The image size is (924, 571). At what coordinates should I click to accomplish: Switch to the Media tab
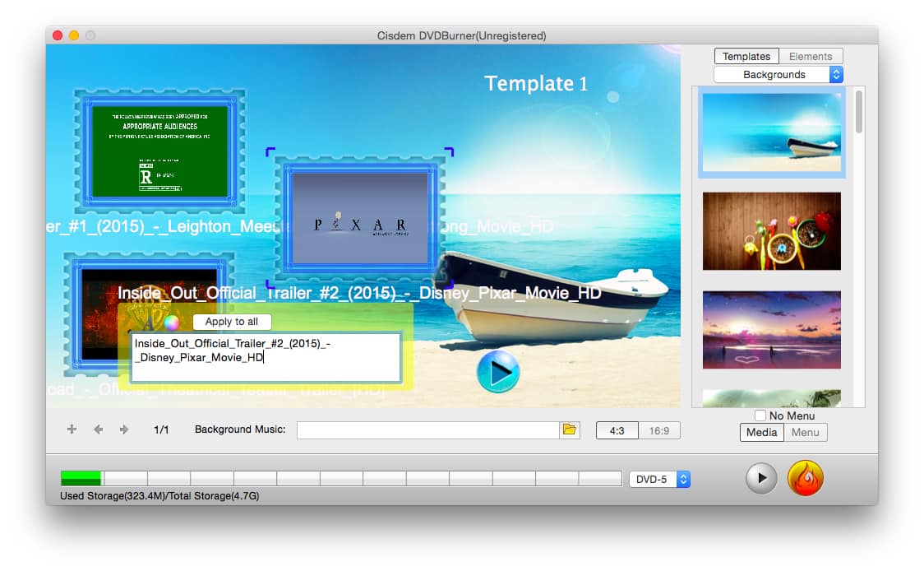tap(761, 433)
